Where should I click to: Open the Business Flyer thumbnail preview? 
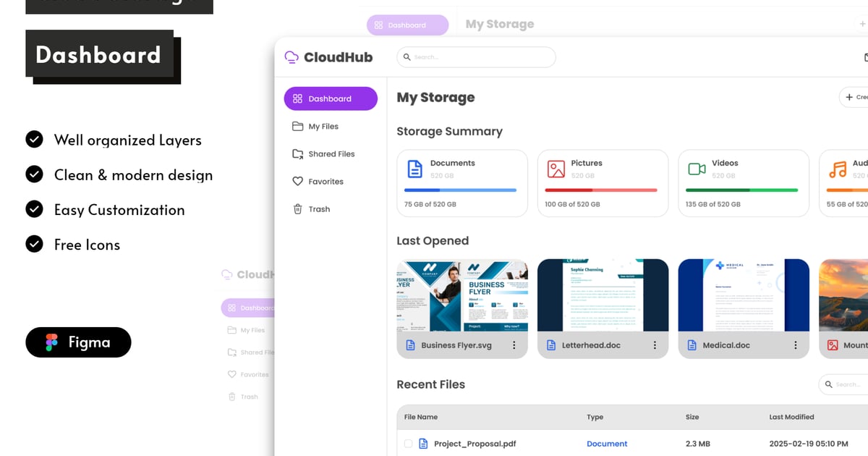click(462, 295)
